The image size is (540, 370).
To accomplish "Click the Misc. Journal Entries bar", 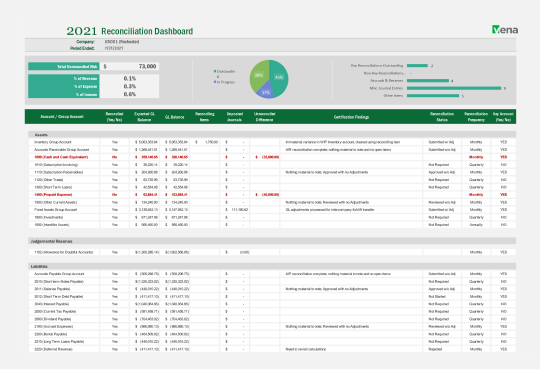I will pyautogui.click(x=454, y=88).
